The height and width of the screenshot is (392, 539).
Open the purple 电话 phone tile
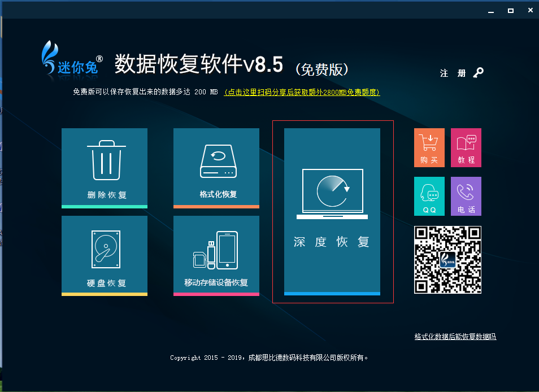pos(466,196)
